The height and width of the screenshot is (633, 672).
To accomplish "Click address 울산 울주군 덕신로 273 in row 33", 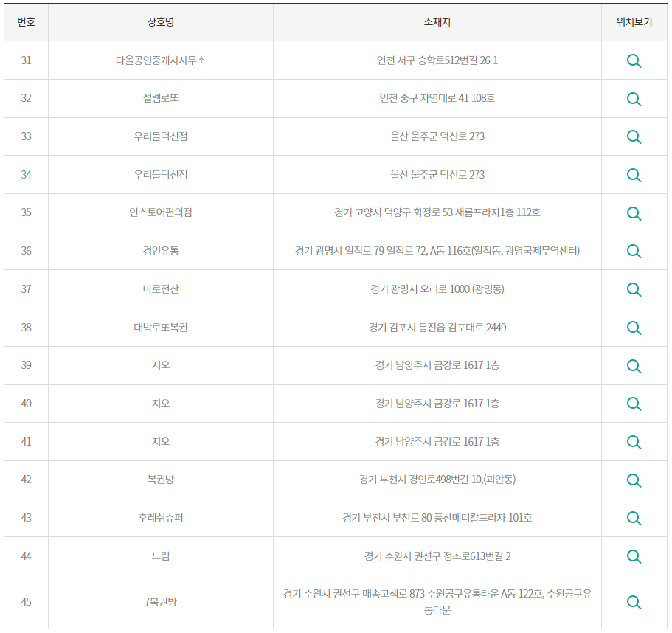I will [x=437, y=136].
